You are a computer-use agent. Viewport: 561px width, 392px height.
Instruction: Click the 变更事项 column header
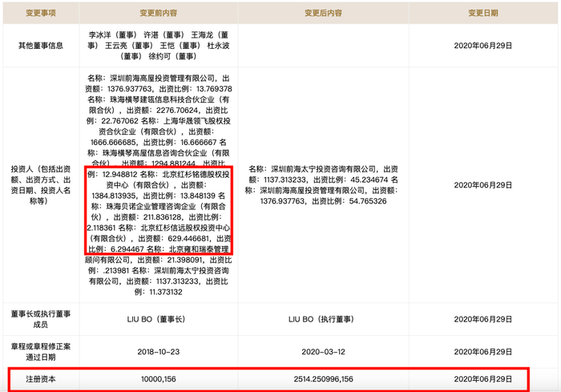coord(41,14)
